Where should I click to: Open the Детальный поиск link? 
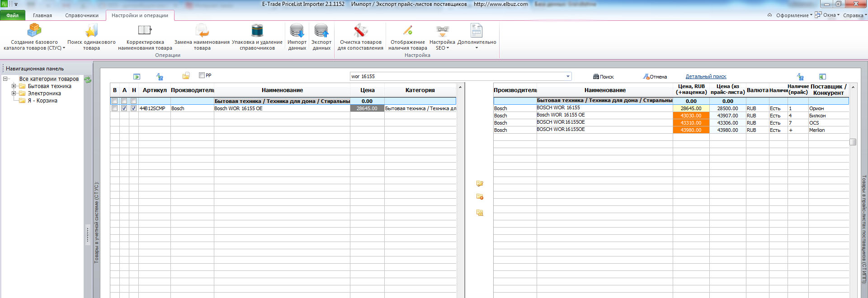(706, 77)
